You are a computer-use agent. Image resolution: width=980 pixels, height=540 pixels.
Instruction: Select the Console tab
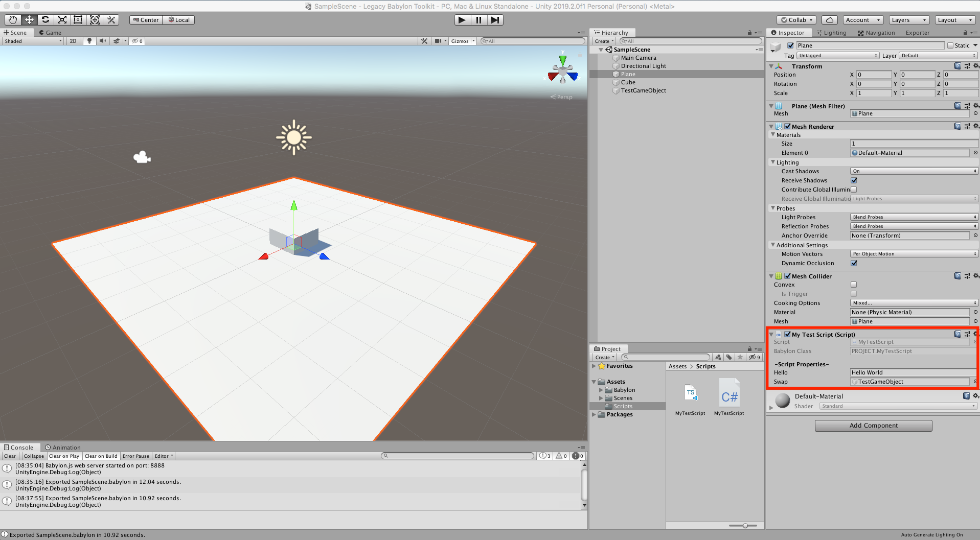point(18,448)
